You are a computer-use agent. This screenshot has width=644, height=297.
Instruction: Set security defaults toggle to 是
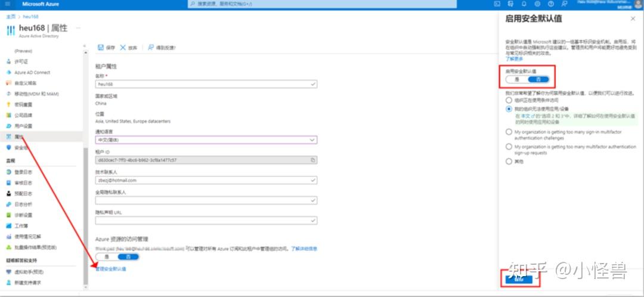click(516, 79)
